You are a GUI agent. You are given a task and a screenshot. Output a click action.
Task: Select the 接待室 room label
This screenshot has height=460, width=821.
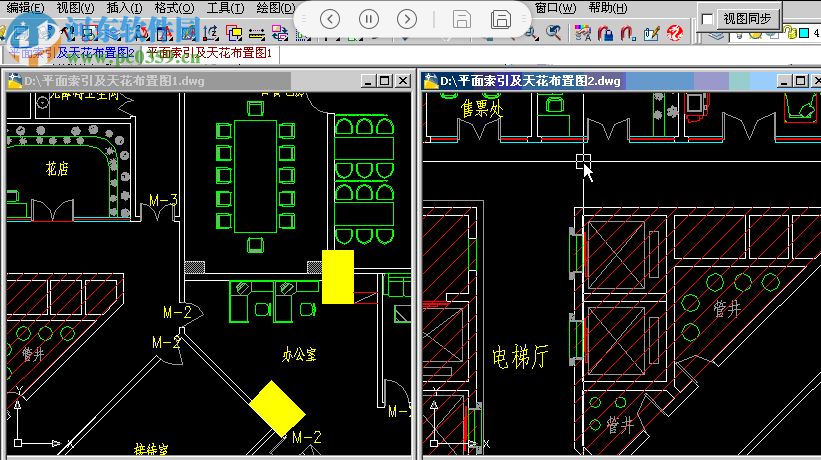tap(151, 449)
